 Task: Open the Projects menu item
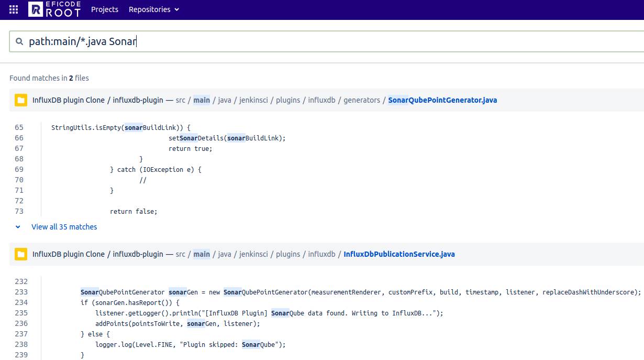(105, 9)
